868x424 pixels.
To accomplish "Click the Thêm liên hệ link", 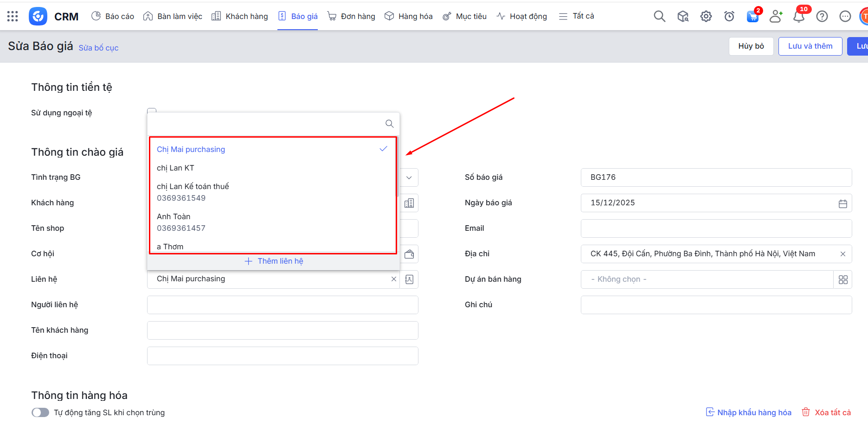I will click(x=274, y=261).
